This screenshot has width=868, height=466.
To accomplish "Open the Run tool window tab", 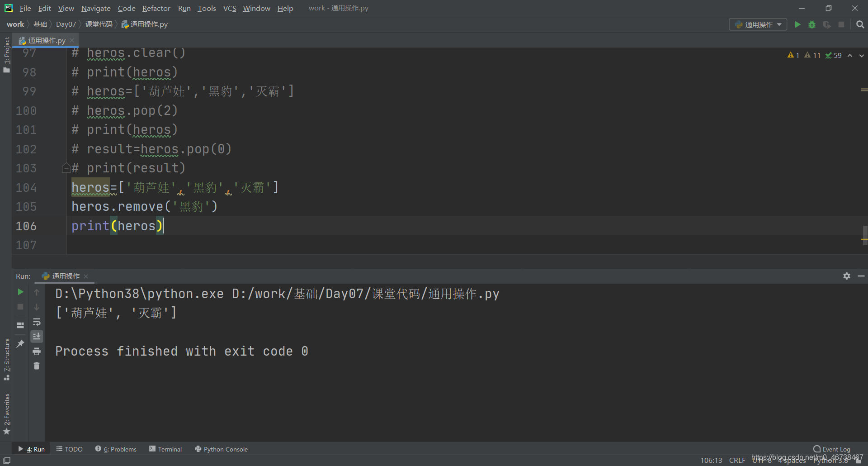I will pyautogui.click(x=32, y=449).
